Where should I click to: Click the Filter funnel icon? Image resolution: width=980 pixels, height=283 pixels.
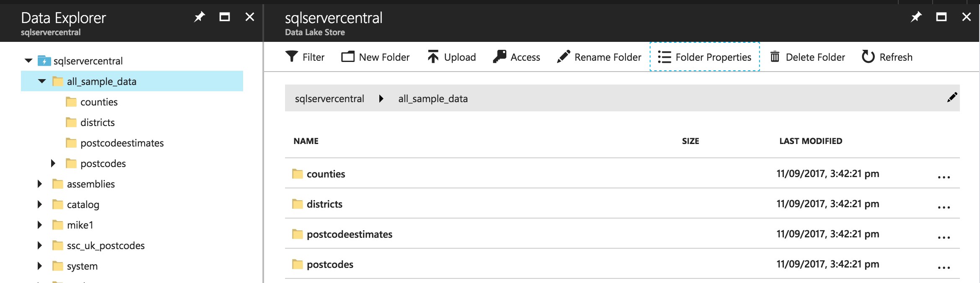coord(292,57)
